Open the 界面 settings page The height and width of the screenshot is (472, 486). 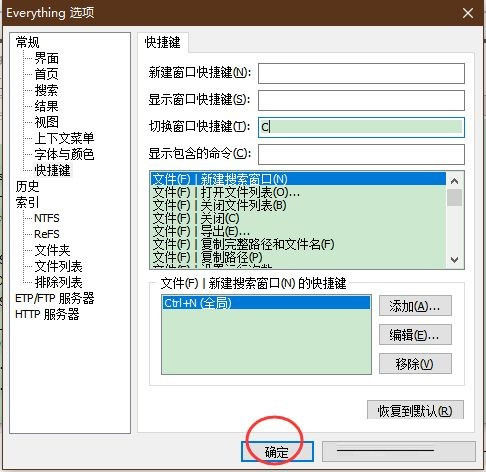click(47, 58)
